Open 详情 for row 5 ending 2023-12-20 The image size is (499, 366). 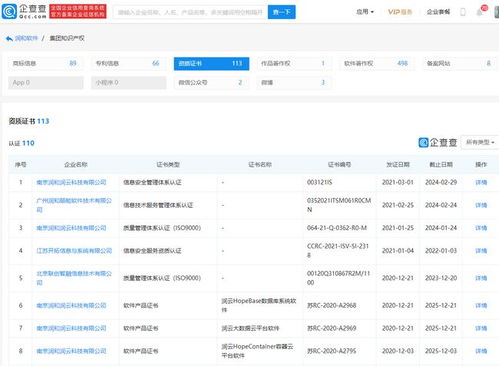point(481,278)
